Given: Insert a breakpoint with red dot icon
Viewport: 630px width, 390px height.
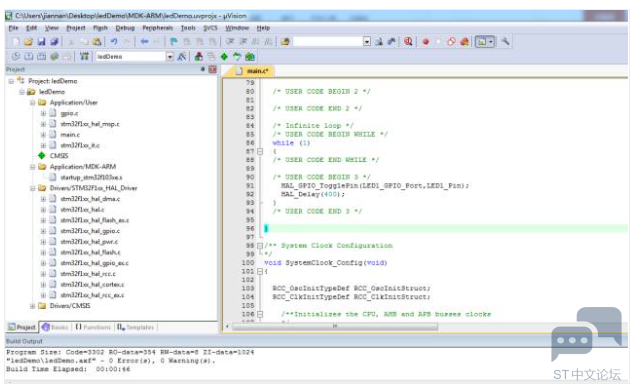Looking at the screenshot, I should pos(425,42).
